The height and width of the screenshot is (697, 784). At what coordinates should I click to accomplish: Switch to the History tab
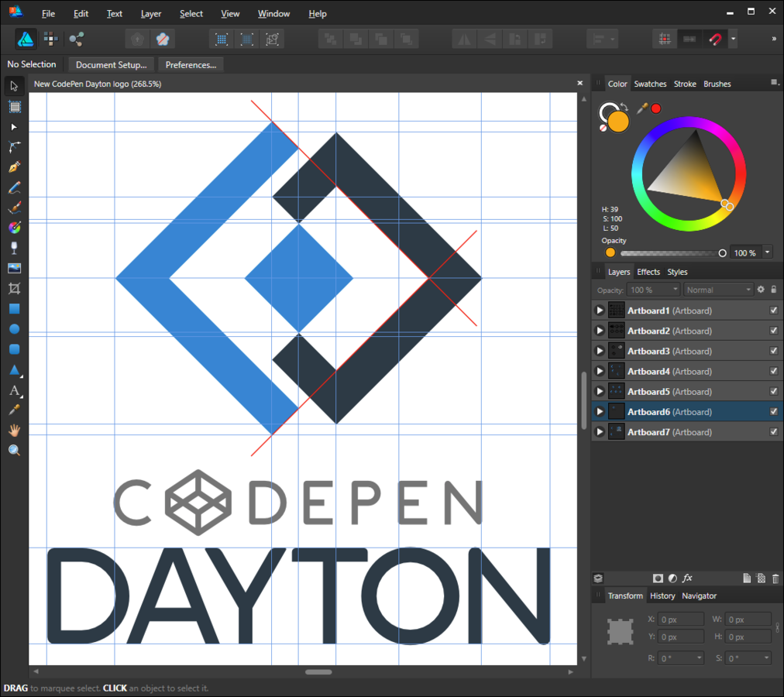point(662,596)
